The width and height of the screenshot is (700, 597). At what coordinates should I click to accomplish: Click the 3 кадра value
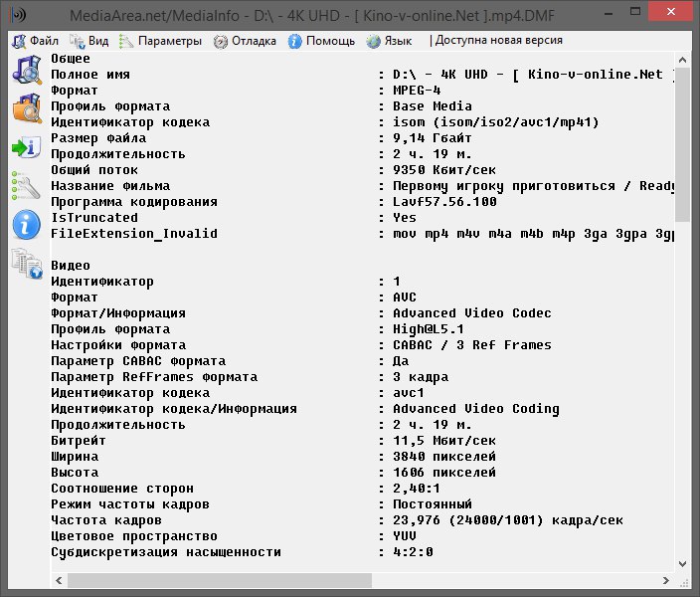[x=421, y=377]
